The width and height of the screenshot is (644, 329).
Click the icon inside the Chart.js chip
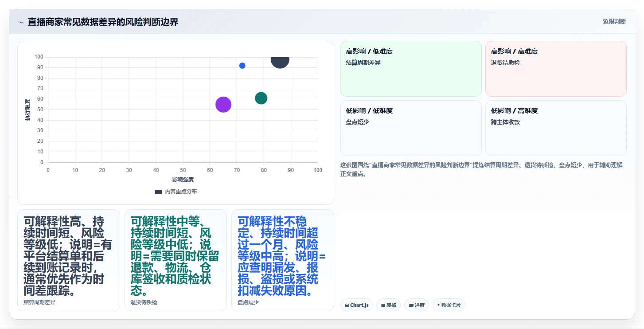click(x=347, y=305)
